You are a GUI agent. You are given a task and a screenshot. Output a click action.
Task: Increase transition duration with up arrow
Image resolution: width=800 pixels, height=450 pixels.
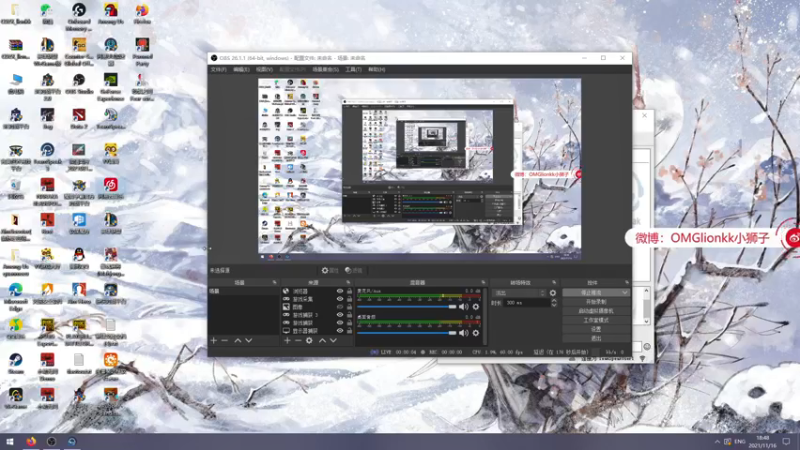pos(554,301)
